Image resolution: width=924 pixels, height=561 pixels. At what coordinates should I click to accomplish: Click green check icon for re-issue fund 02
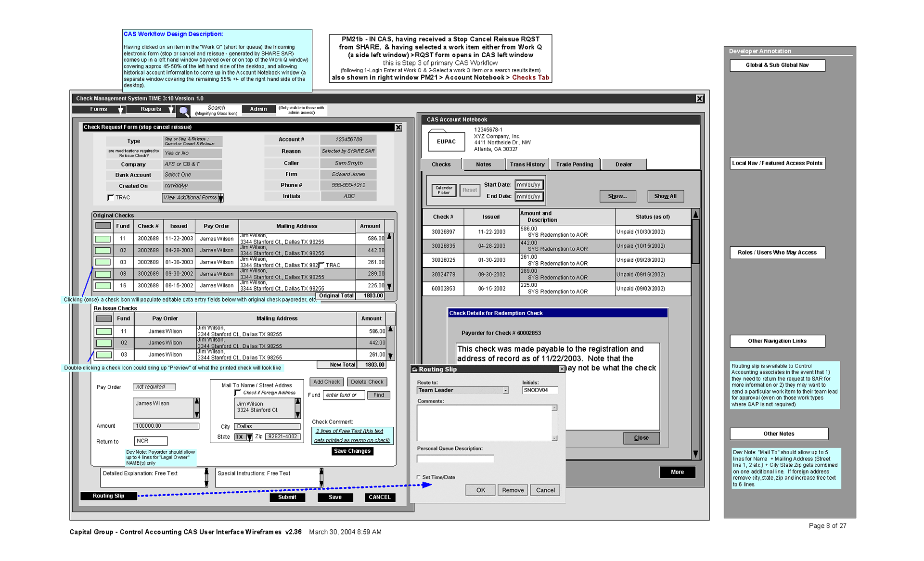pos(104,343)
